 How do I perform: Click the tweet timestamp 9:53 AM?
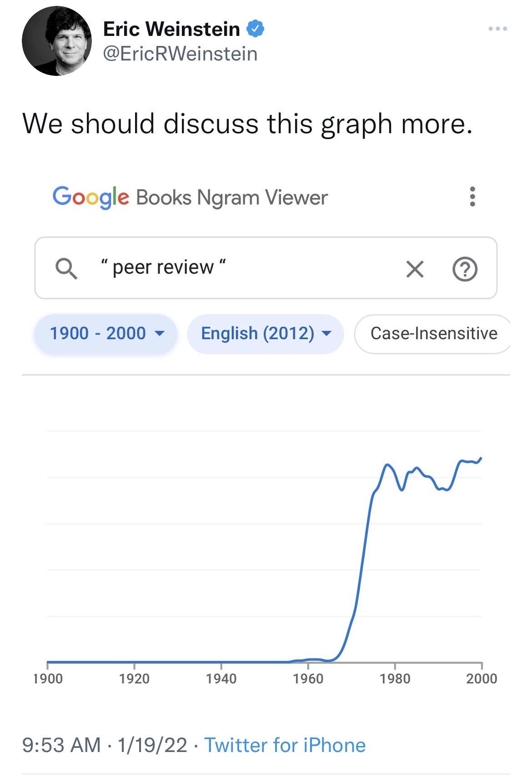(61, 745)
